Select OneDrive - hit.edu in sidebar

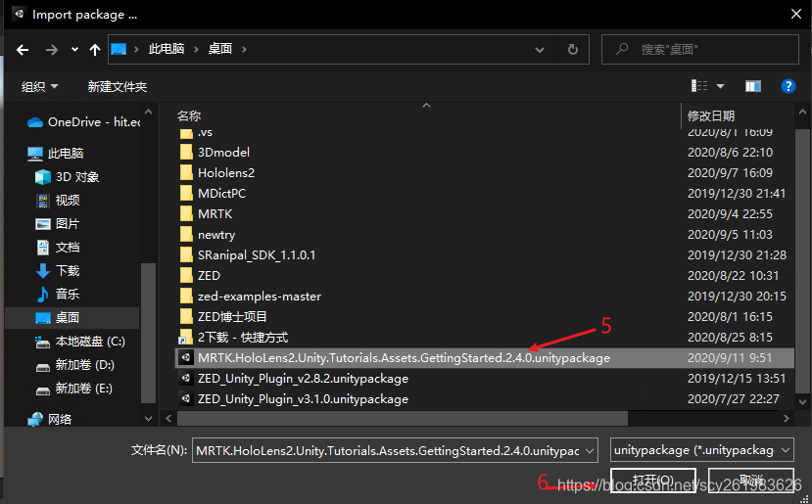(x=83, y=122)
